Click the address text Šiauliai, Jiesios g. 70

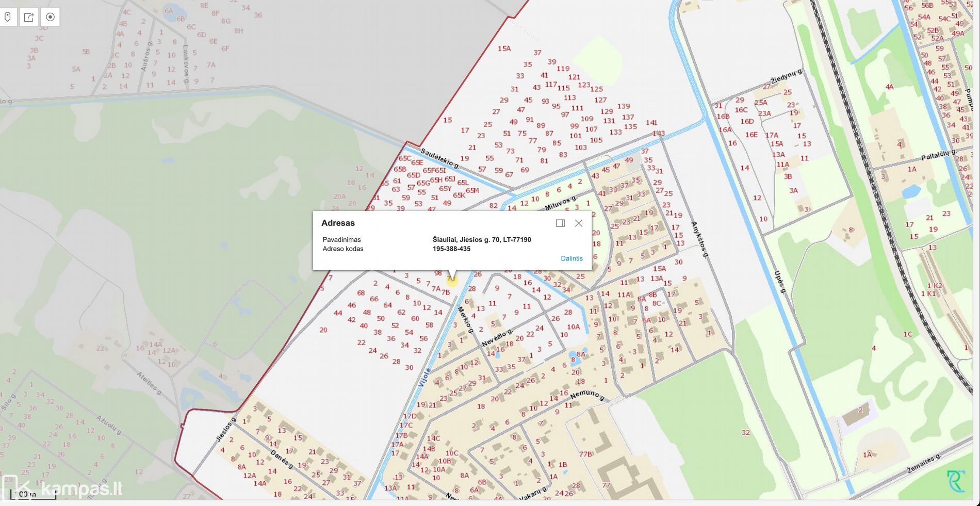tap(481, 240)
